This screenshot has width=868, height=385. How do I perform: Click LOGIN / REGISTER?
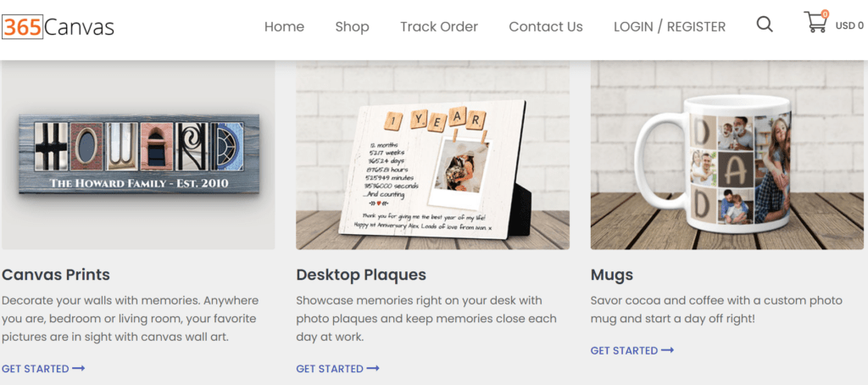coord(670,26)
